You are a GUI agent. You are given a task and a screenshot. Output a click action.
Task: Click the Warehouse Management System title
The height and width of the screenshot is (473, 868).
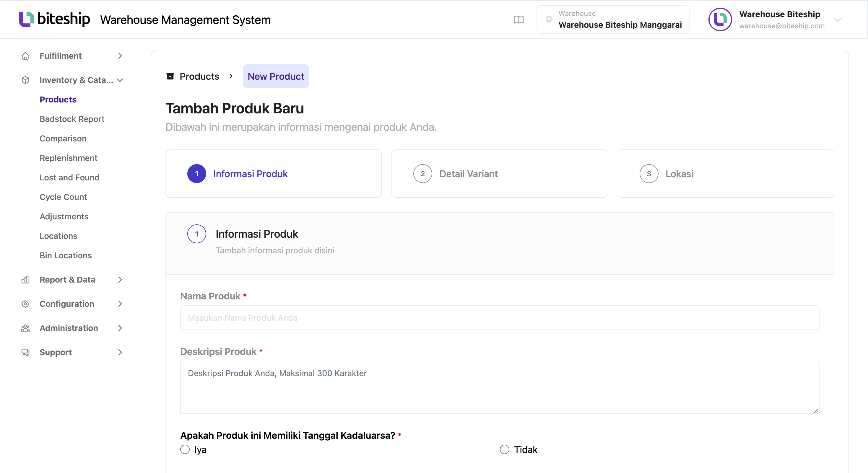point(185,20)
